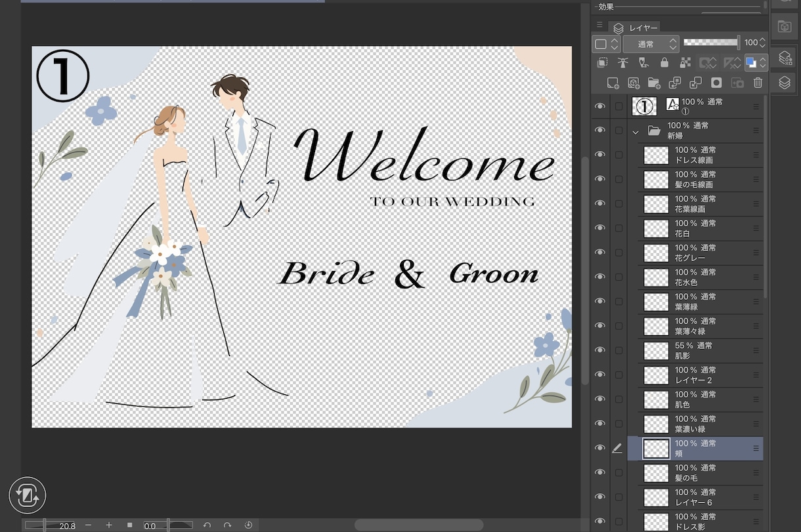Open the ruler display range dropdown

pyautogui.click(x=731, y=63)
